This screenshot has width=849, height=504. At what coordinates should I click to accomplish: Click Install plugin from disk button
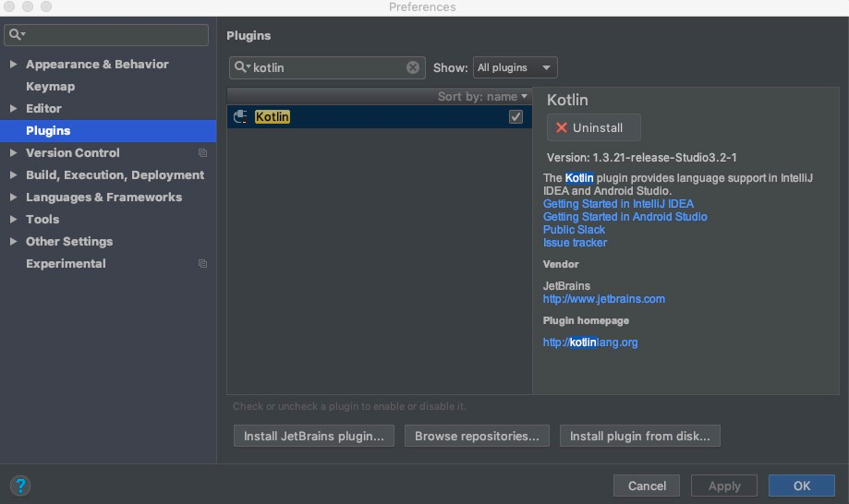click(x=639, y=436)
